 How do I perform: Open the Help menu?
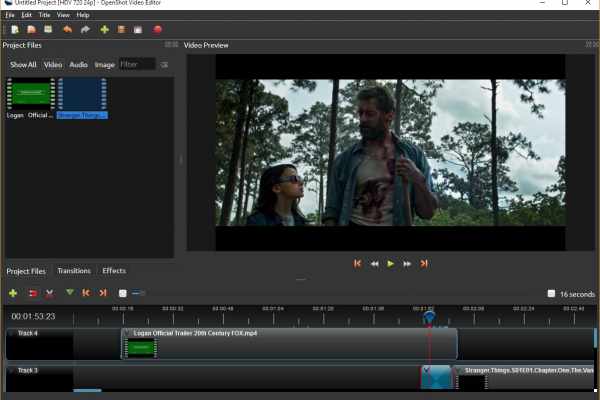[83, 15]
